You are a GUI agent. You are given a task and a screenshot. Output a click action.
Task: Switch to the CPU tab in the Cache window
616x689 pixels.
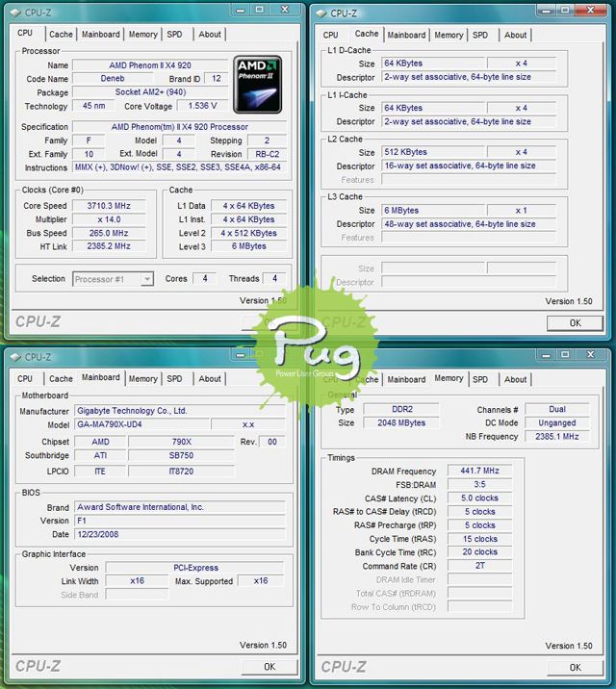330,36
